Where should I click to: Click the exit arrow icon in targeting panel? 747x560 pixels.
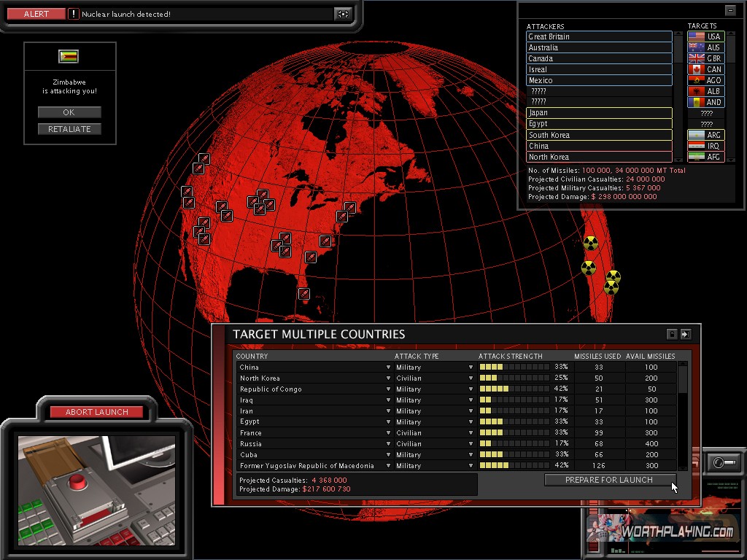click(686, 334)
